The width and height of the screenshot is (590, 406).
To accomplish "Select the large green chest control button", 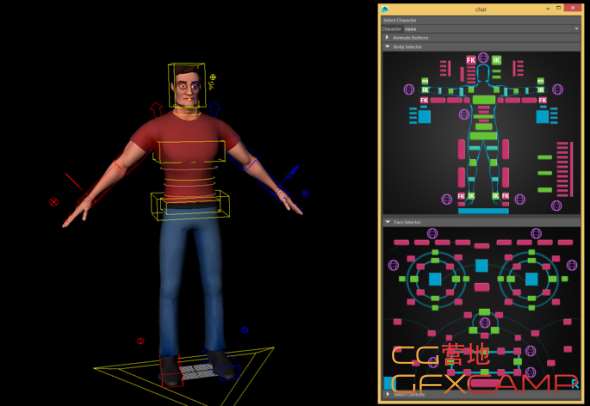I will coord(484,100).
